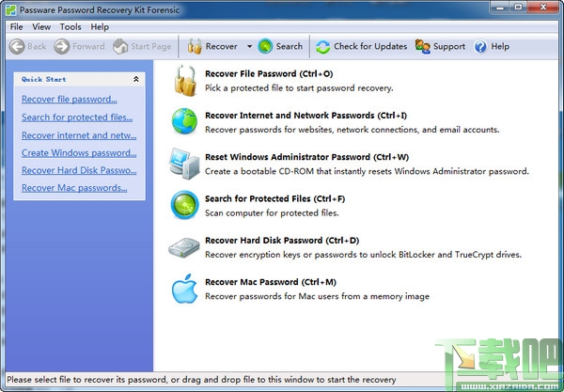Click 'Recover Hard Disk Password (Ctrl+D)' heading
Screen dimensions: 564x392
[282, 241]
